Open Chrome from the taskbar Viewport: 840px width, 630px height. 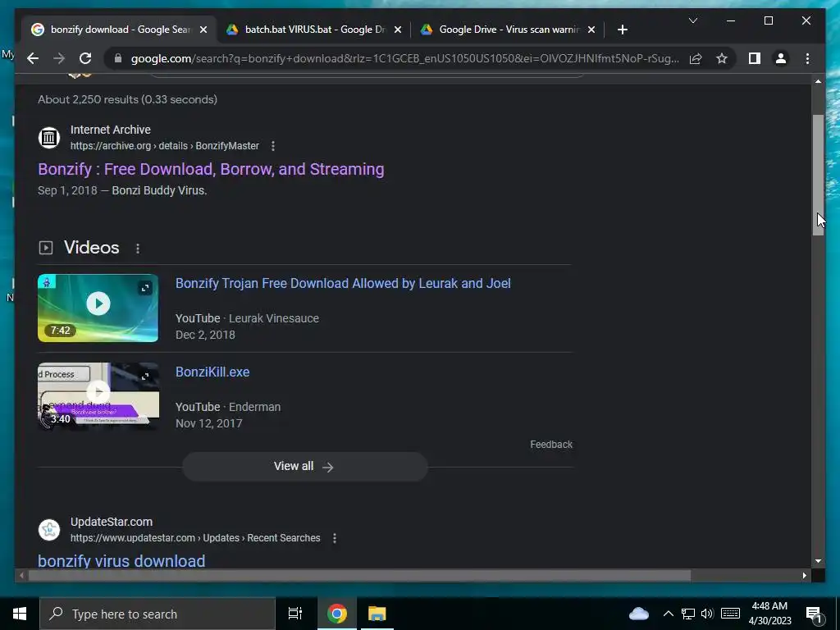click(337, 614)
